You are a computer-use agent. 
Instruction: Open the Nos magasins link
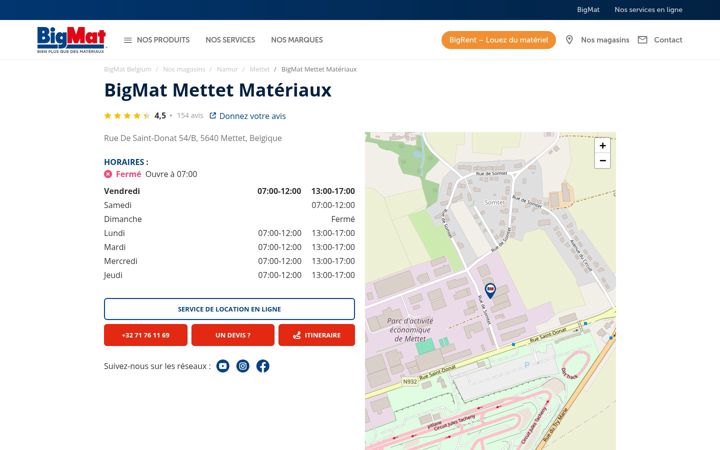pos(605,40)
